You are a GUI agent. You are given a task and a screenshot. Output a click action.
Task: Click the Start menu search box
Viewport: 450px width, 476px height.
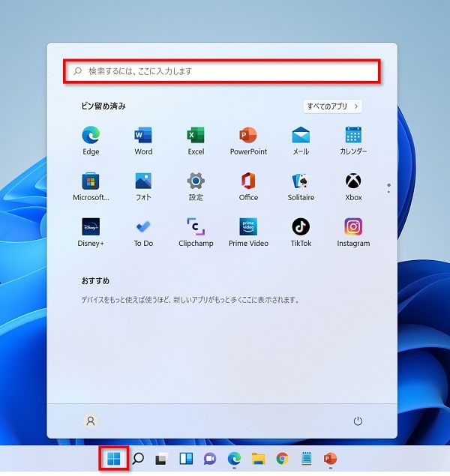click(x=222, y=71)
